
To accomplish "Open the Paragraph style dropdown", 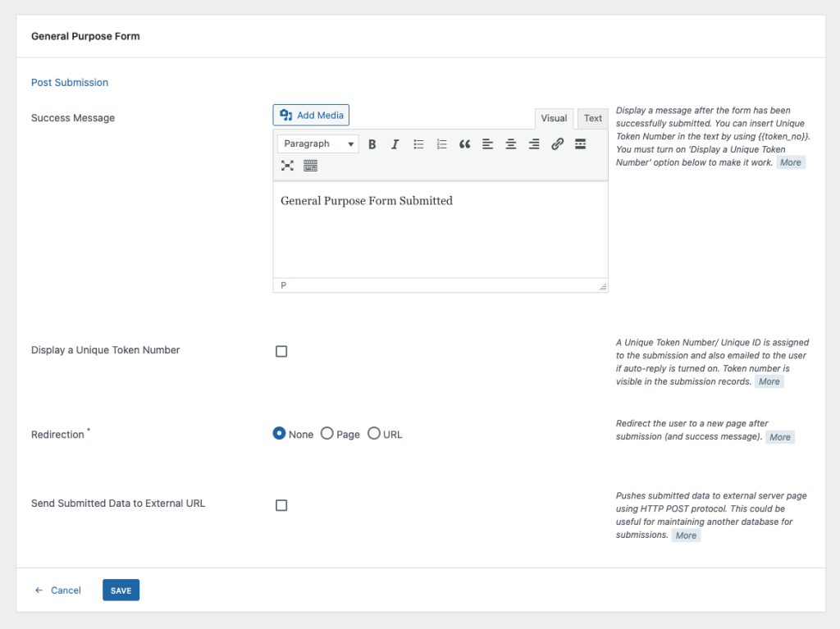I will pyautogui.click(x=317, y=144).
